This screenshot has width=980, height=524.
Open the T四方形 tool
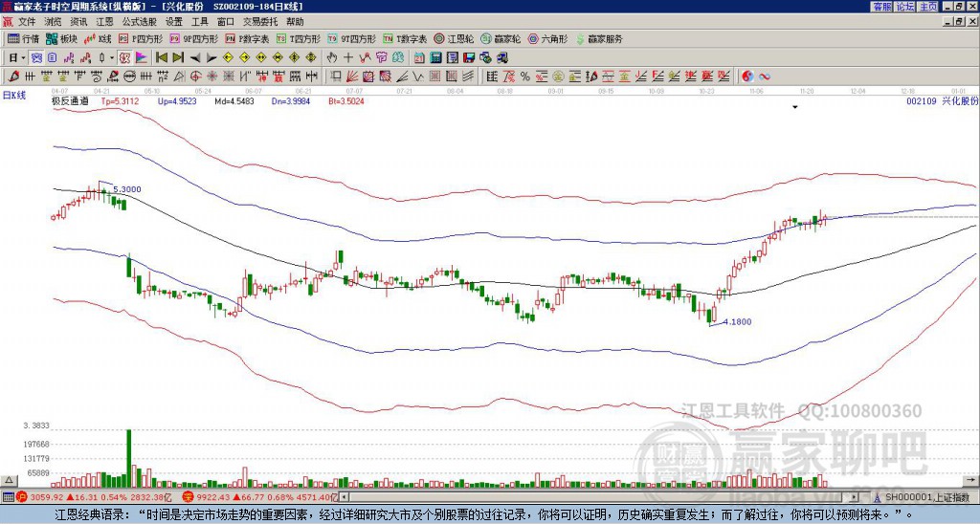coord(299,38)
